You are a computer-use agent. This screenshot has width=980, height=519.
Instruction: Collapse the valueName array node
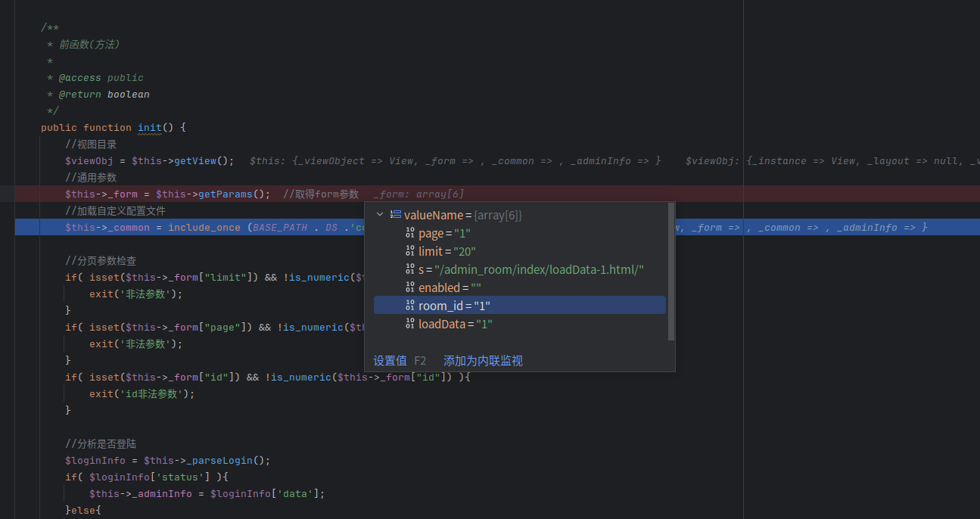tap(380, 215)
